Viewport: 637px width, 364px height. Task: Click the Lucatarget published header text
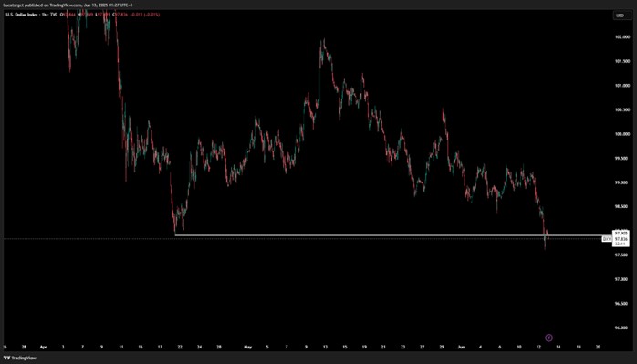(68, 5)
